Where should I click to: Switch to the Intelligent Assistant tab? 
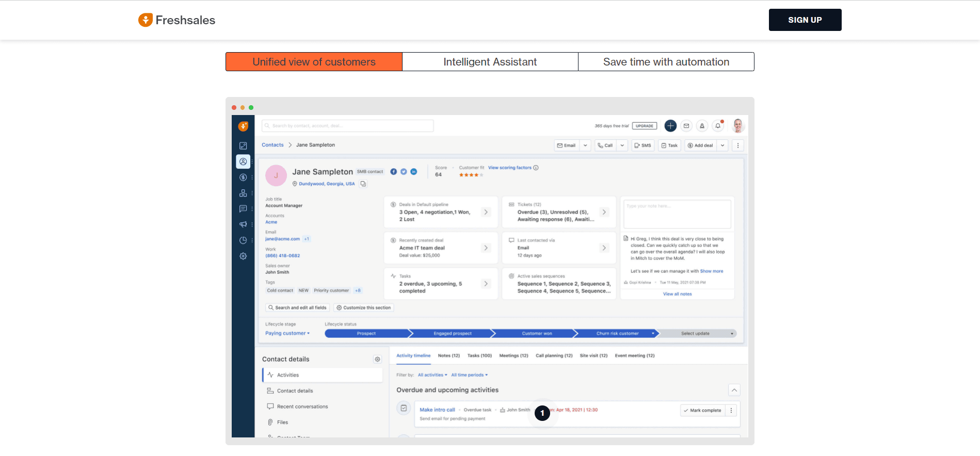click(x=490, y=62)
